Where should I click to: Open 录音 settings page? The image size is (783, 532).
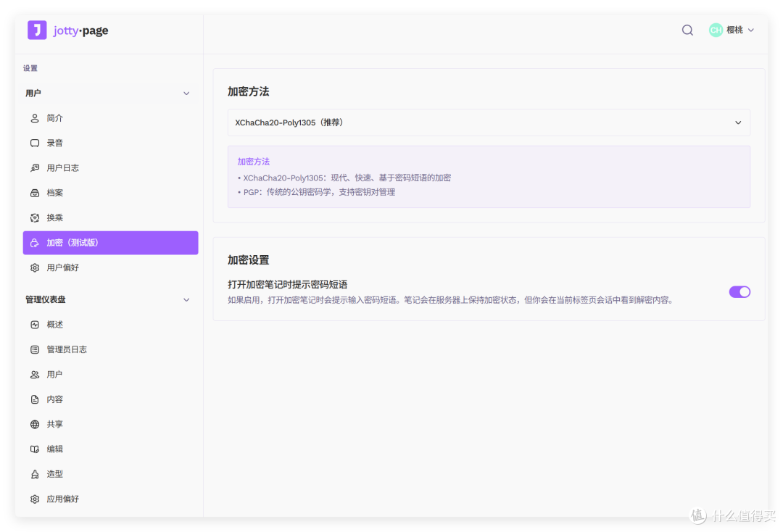[x=110, y=144]
